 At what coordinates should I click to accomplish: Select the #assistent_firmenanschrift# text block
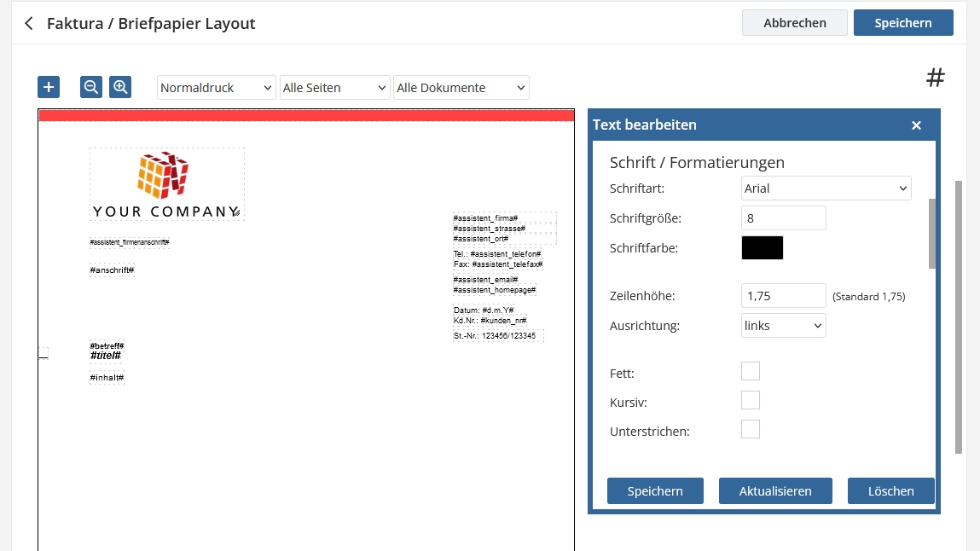(x=130, y=241)
